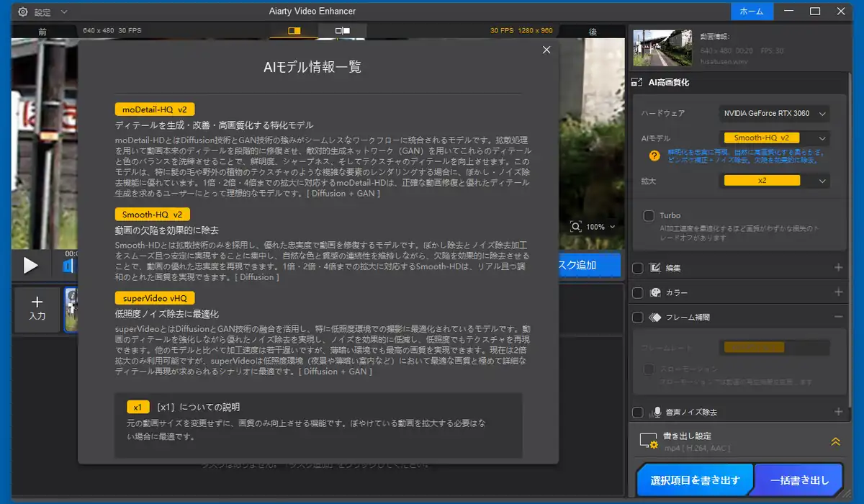The height and width of the screenshot is (504, 864).
Task: Open the AIモデル Smooth-HQ v2 dropdown
Action: point(774,138)
